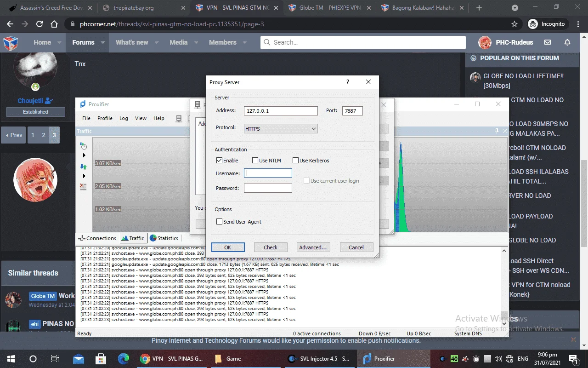Launch Mail from the taskbar
Viewport: 588px width, 368px height.
pyautogui.click(x=78, y=359)
